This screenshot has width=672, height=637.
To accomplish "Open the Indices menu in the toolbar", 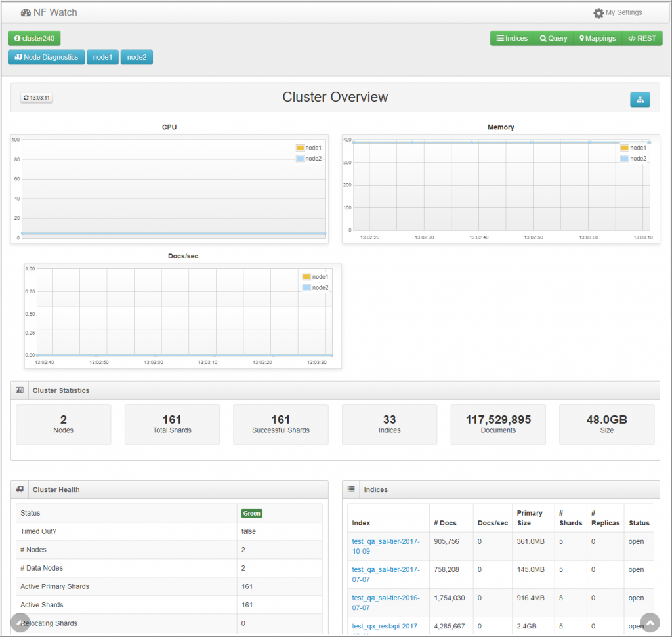I will (512, 38).
